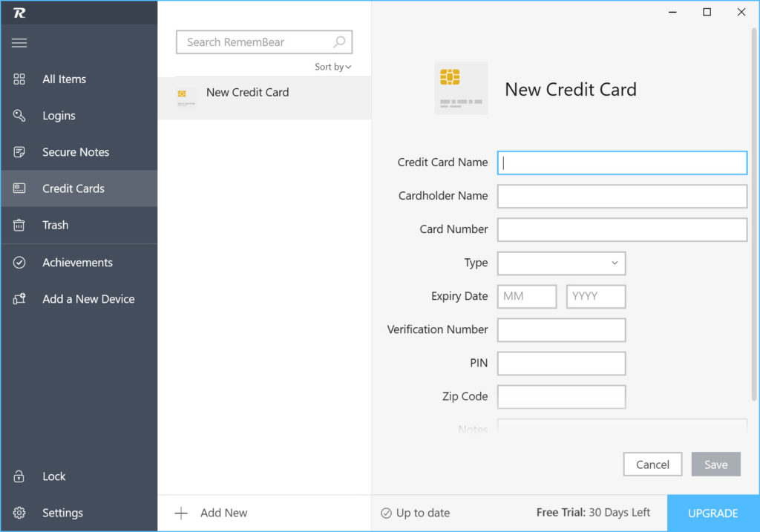Click the Free Trial 30 Days Left text
The height and width of the screenshot is (532, 760).
point(593,513)
